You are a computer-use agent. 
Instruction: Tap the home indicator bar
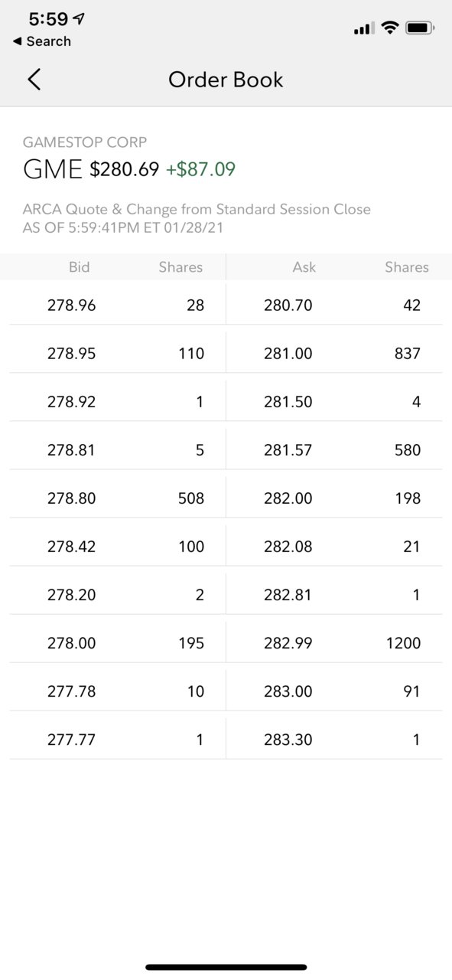[x=226, y=968]
